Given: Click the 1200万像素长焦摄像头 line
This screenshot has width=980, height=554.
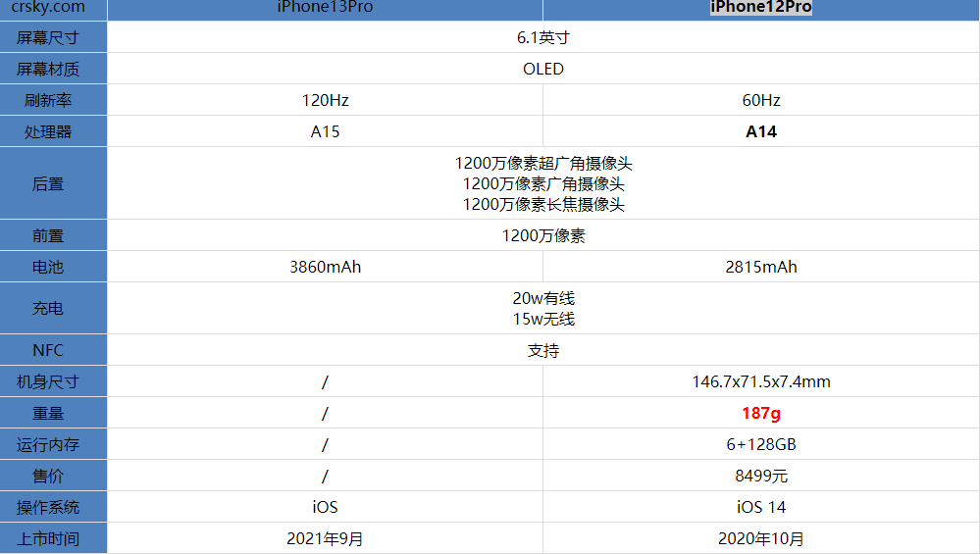Looking at the screenshot, I should [x=543, y=204].
